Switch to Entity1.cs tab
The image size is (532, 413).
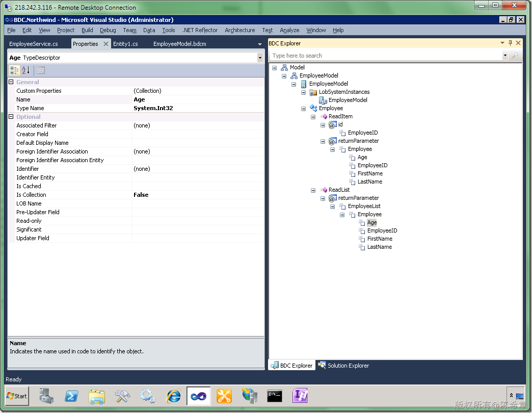click(125, 44)
